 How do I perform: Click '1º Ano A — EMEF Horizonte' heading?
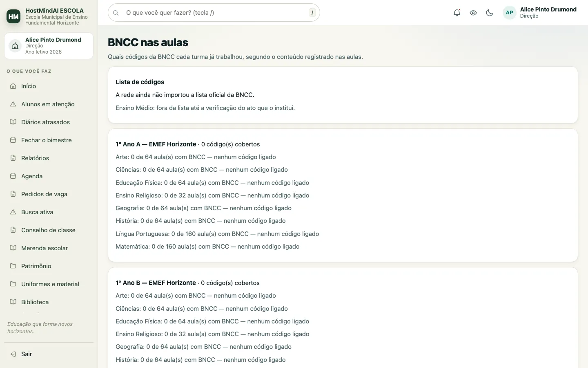[156, 144]
